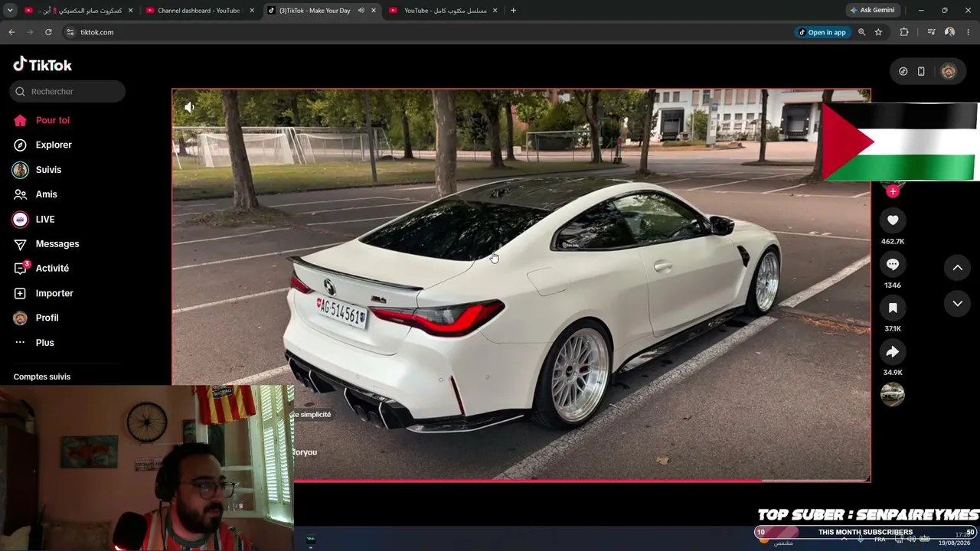Click the tiktok.com address bar
The image size is (980, 551).
[429, 32]
